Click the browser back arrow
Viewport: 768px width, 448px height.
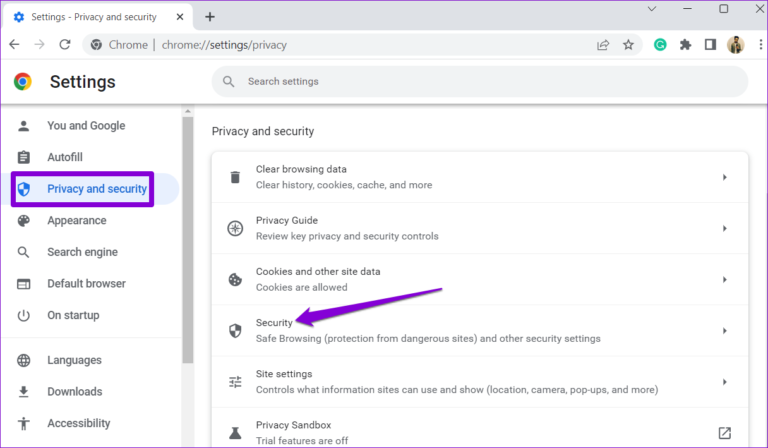[x=14, y=45]
